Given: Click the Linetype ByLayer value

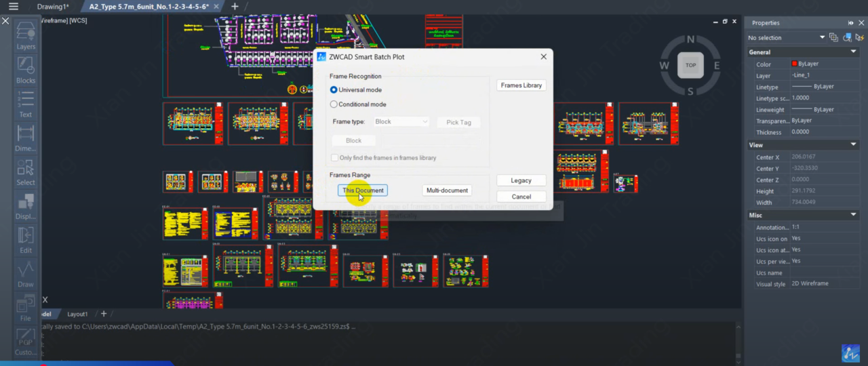Looking at the screenshot, I should 825,87.
